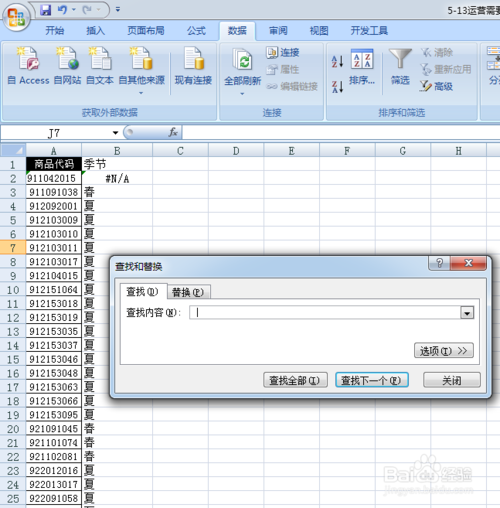This screenshot has height=508, width=500.
Task: Select cell B2 containing #N/A
Action: [117, 178]
